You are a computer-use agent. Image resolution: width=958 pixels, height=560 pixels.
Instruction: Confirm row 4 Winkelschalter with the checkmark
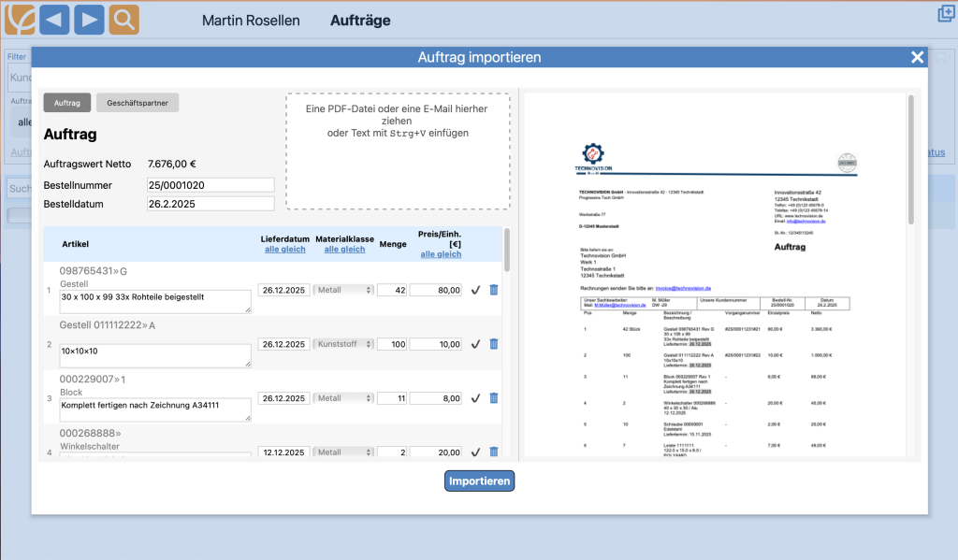[x=475, y=452]
